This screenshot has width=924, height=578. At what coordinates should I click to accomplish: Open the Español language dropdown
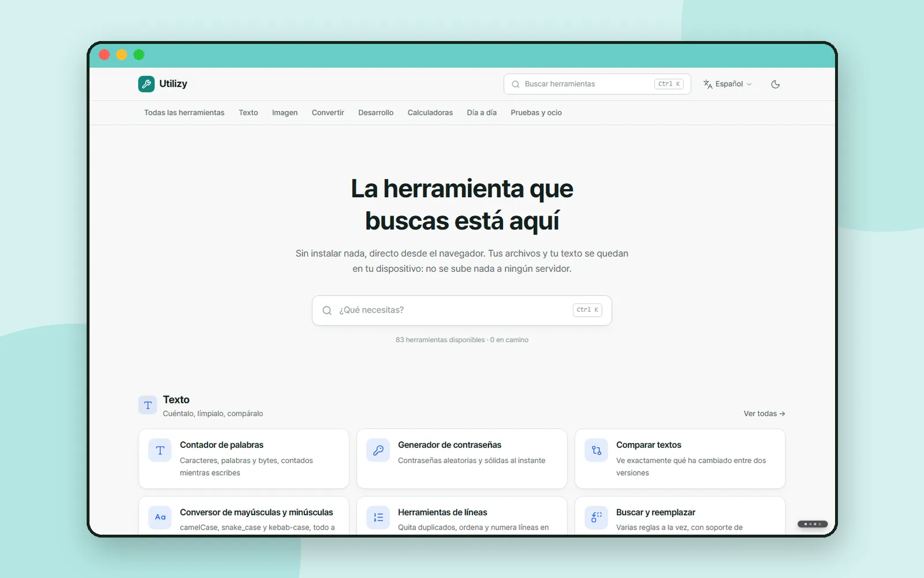[728, 84]
